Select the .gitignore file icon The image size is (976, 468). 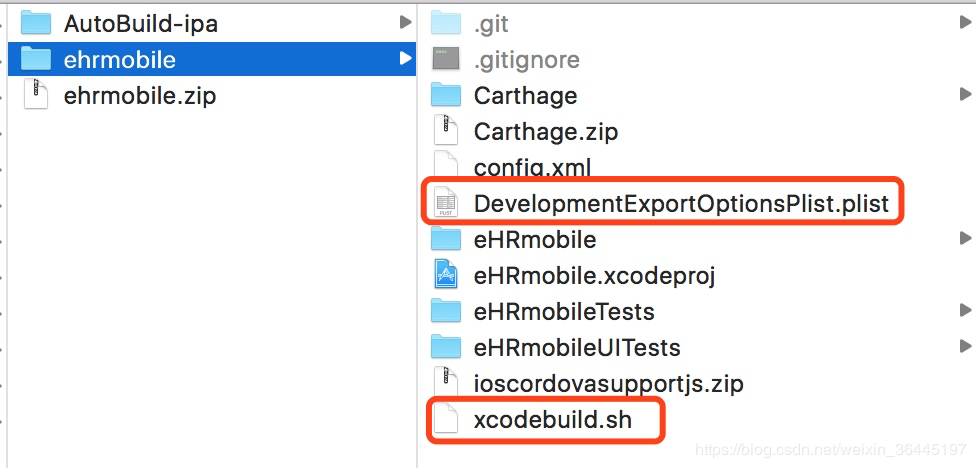coord(446,59)
